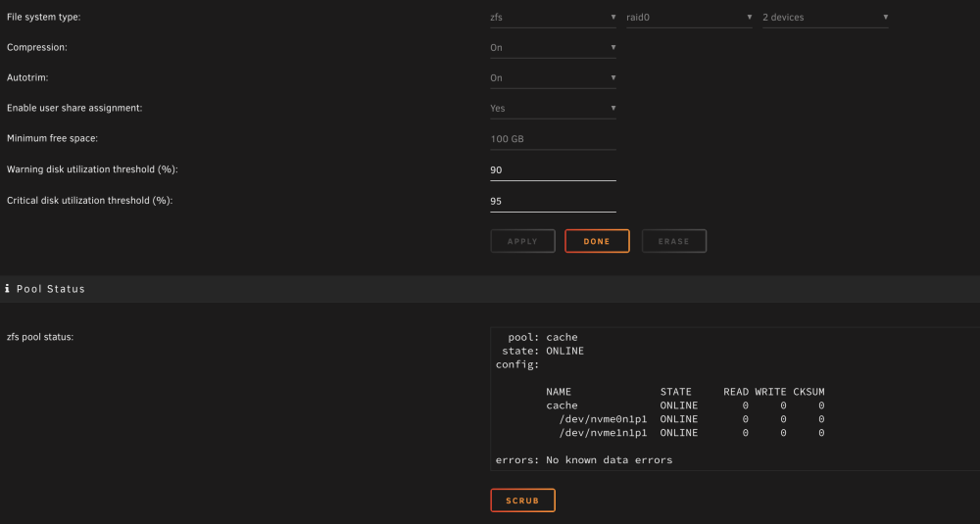Click the Pool Status section heading
Viewport: 980px width, 524px height.
click(x=51, y=289)
